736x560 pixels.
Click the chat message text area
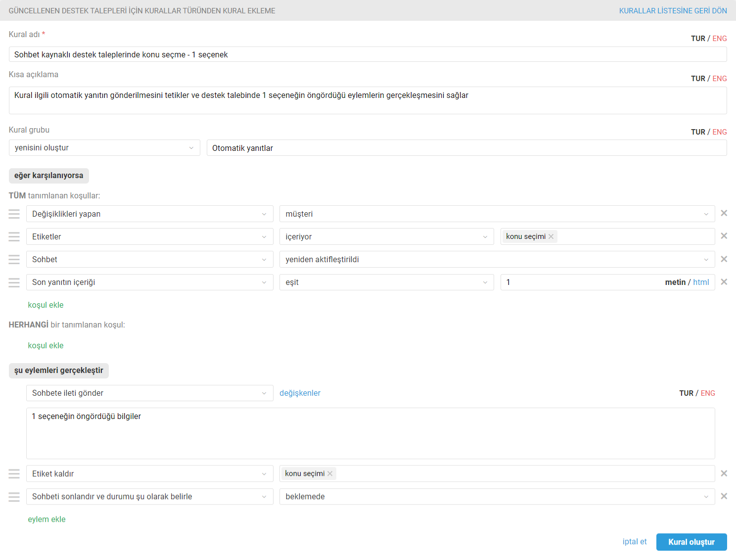click(370, 433)
